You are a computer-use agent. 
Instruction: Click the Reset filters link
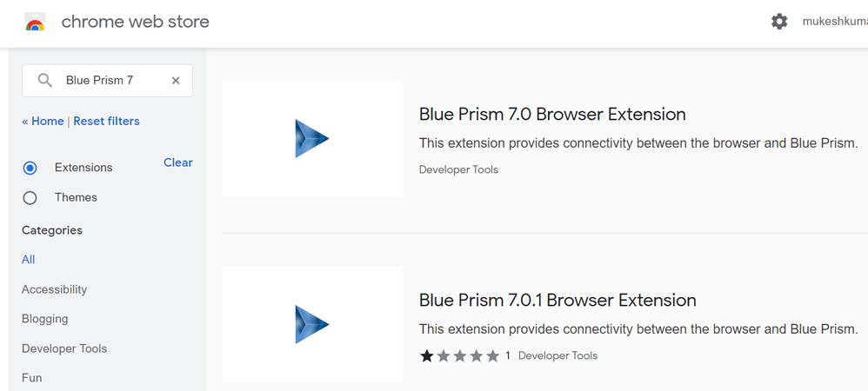[106, 121]
